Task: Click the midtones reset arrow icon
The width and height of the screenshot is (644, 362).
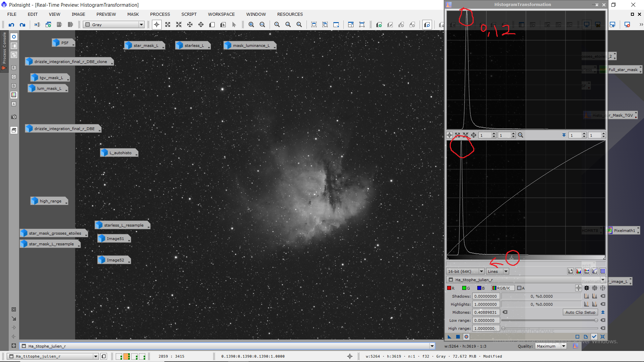Action: [x=505, y=312]
